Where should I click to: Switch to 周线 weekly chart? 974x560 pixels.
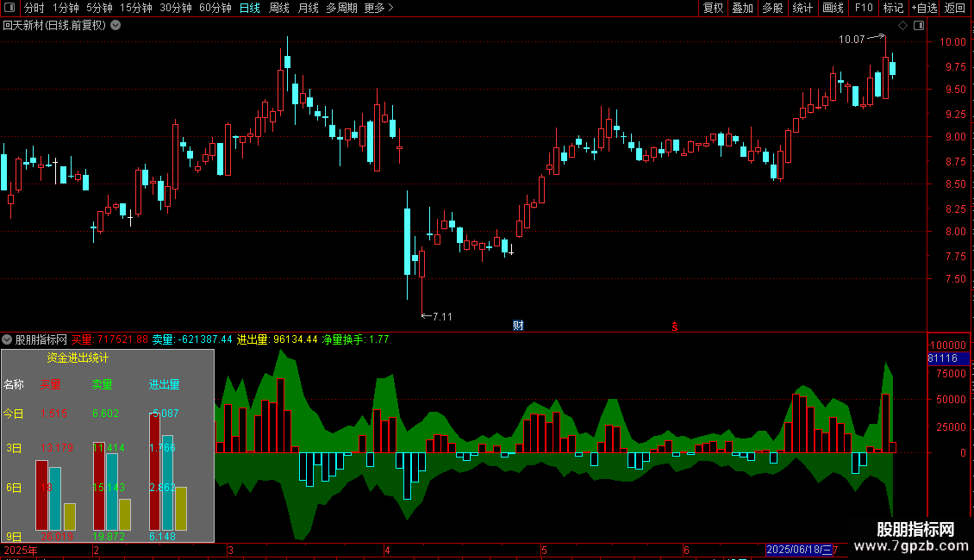point(279,8)
